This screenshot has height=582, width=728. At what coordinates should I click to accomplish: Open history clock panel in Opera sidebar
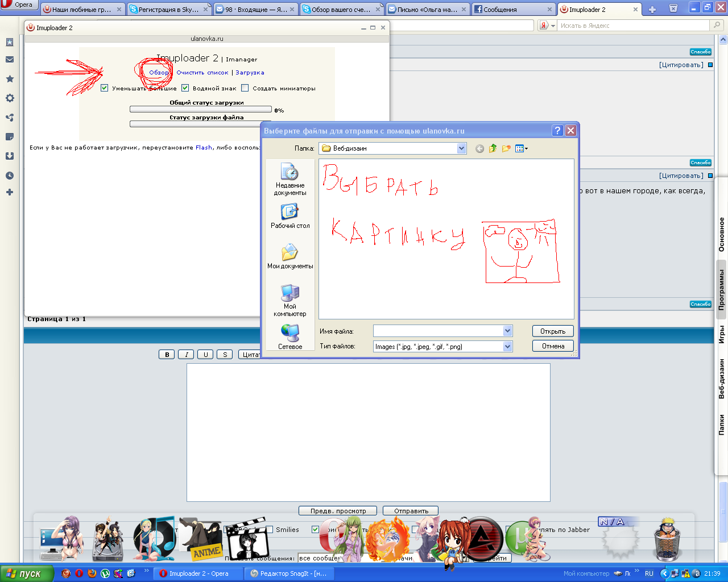pos(10,176)
